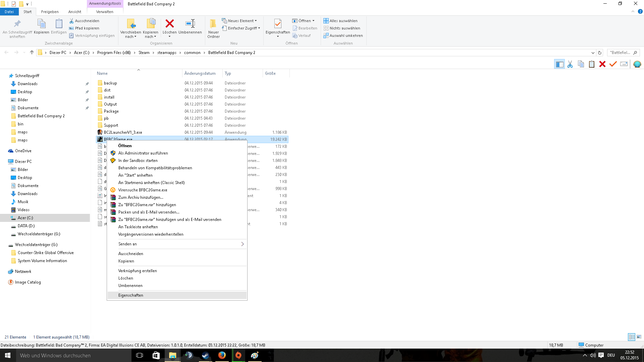The height and width of the screenshot is (362, 644).
Task: Sort by the Änderungsdatum column header
Action: point(202,73)
